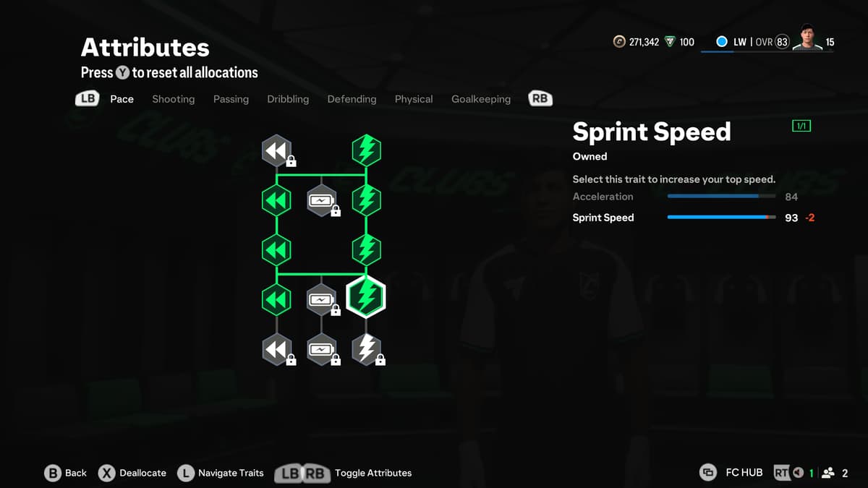Click the RB next-category button
This screenshot has width=868, height=488.
point(540,98)
